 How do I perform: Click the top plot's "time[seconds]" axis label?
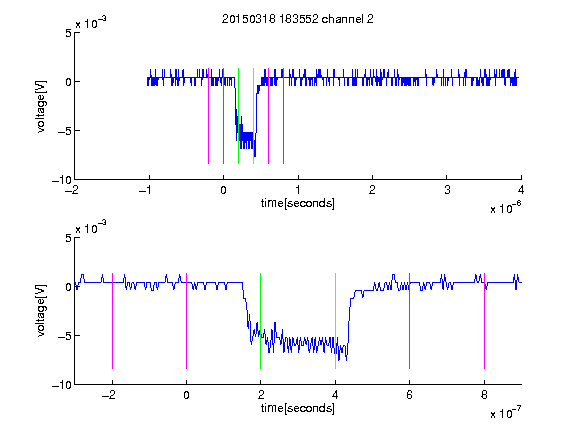[298, 203]
